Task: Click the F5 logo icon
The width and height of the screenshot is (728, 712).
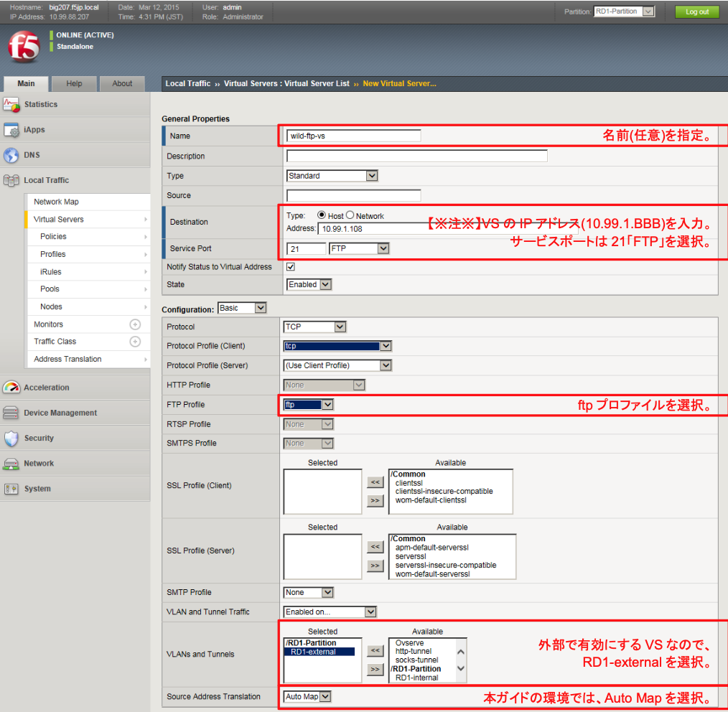Action: [24, 47]
